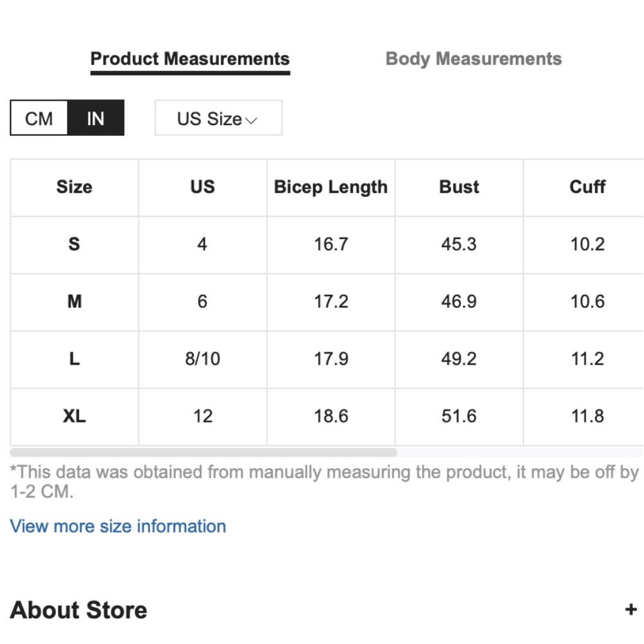This screenshot has width=644, height=644.
Task: Open the US Size dropdown
Action: click(218, 118)
